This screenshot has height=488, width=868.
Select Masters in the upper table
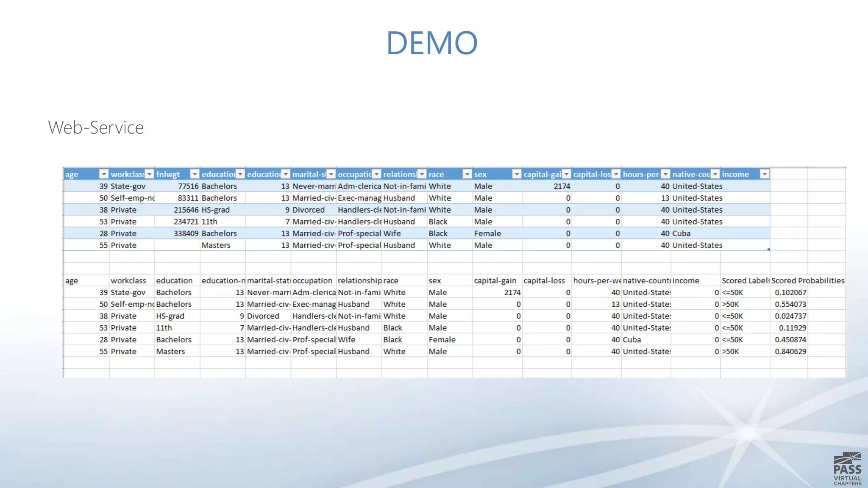(223, 245)
